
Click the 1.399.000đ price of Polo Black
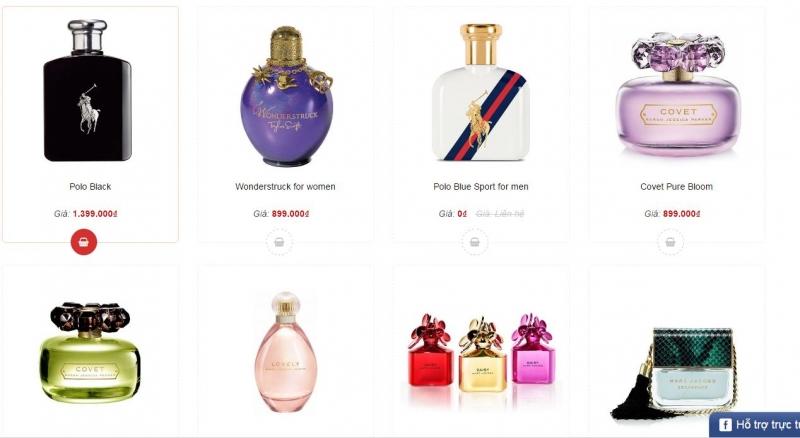95,214
